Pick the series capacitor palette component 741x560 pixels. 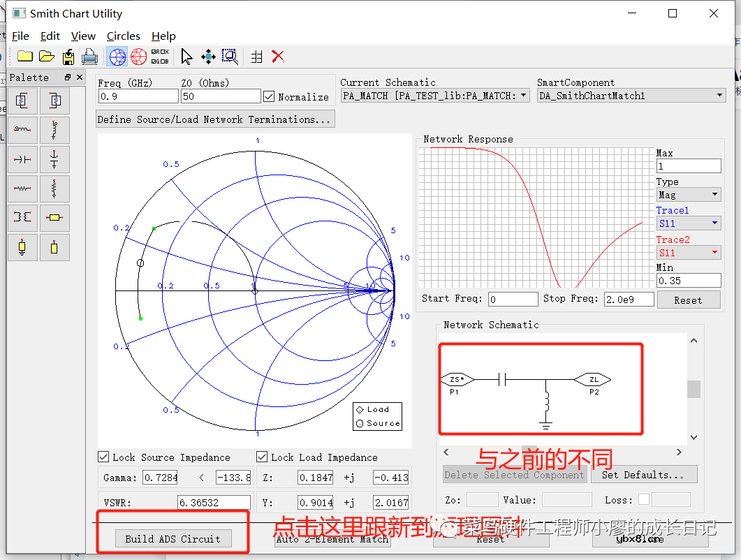click(22, 159)
